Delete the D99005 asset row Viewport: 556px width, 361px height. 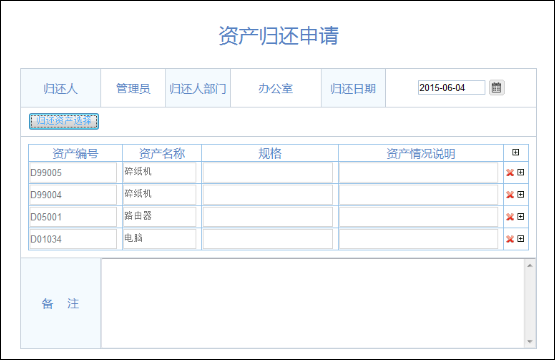pos(510,172)
